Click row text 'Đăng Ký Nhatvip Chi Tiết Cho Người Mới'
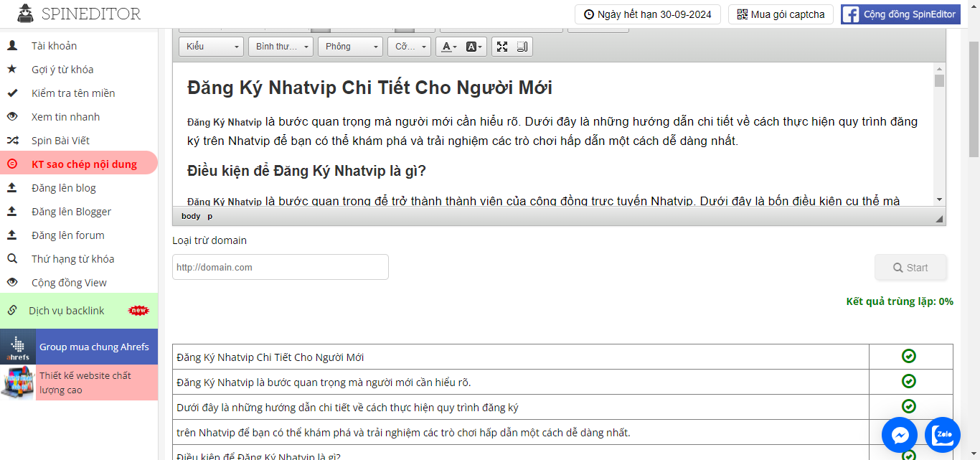This screenshot has width=980, height=460. tap(270, 357)
